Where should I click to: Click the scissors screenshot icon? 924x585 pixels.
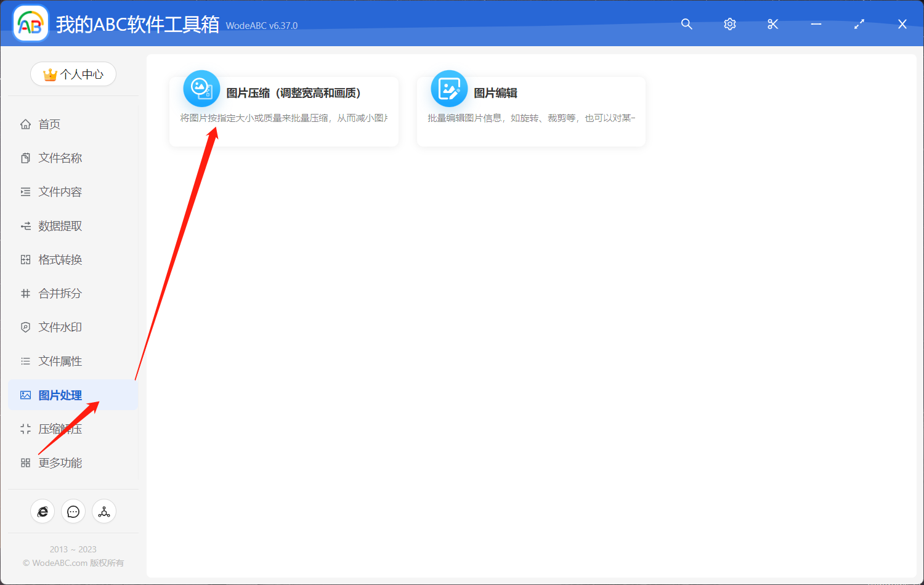point(773,24)
